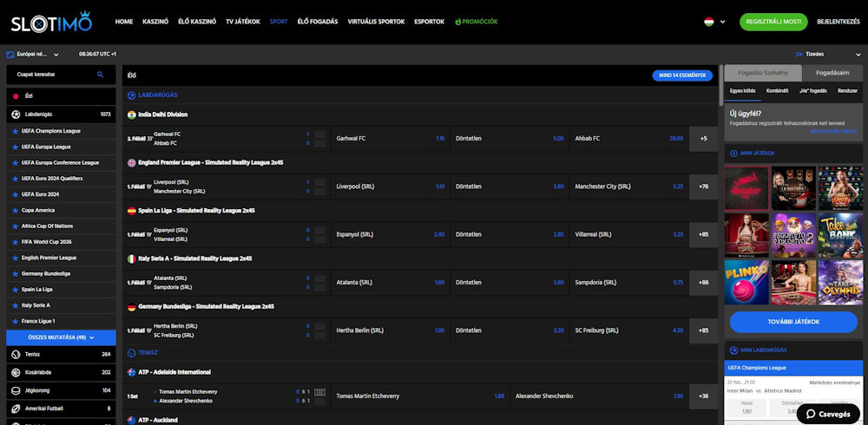Click the star icon for UEFA Champions League
868x425 pixels.
[15, 130]
